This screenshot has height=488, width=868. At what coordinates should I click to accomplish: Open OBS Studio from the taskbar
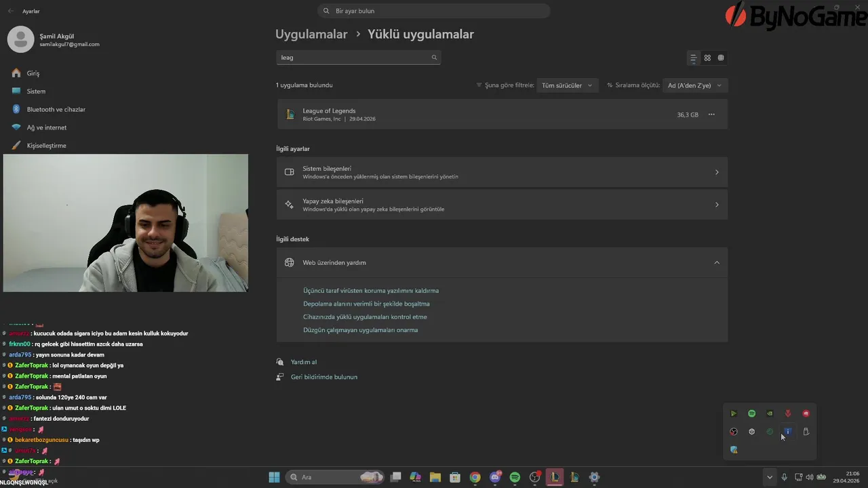click(x=535, y=477)
